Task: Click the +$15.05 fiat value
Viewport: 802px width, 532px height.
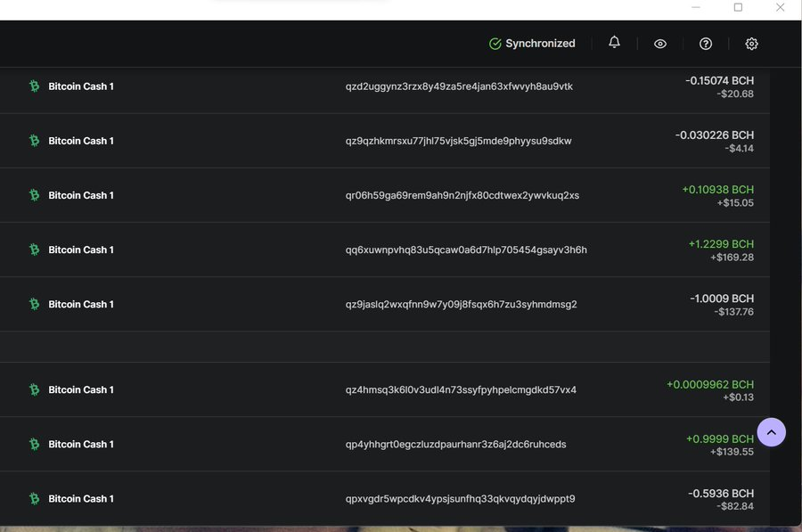Action: 735,202
